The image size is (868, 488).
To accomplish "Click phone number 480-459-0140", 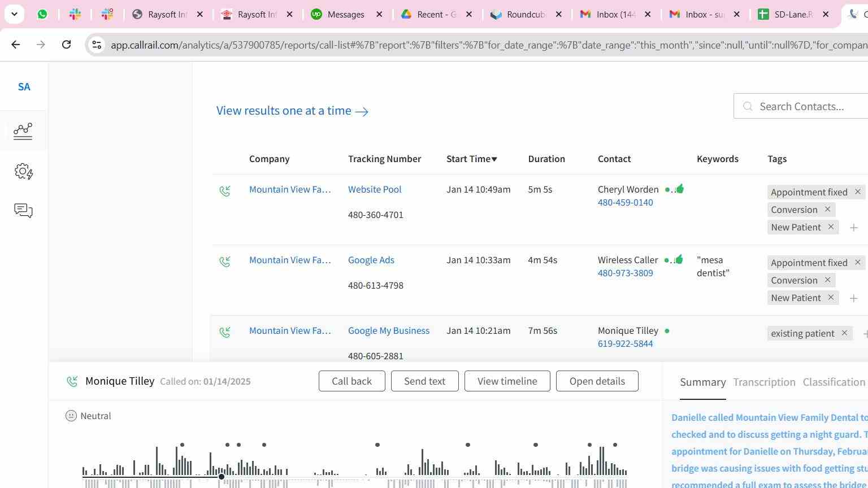I will 625,202.
